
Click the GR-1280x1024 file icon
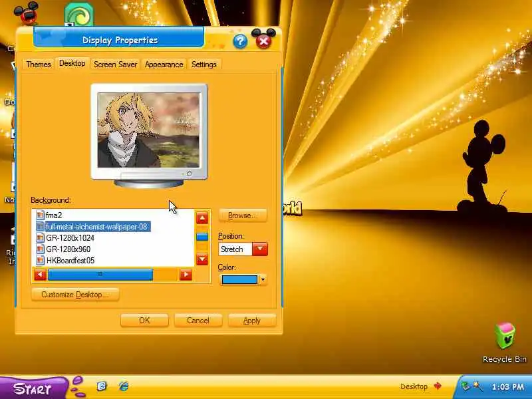(41, 238)
